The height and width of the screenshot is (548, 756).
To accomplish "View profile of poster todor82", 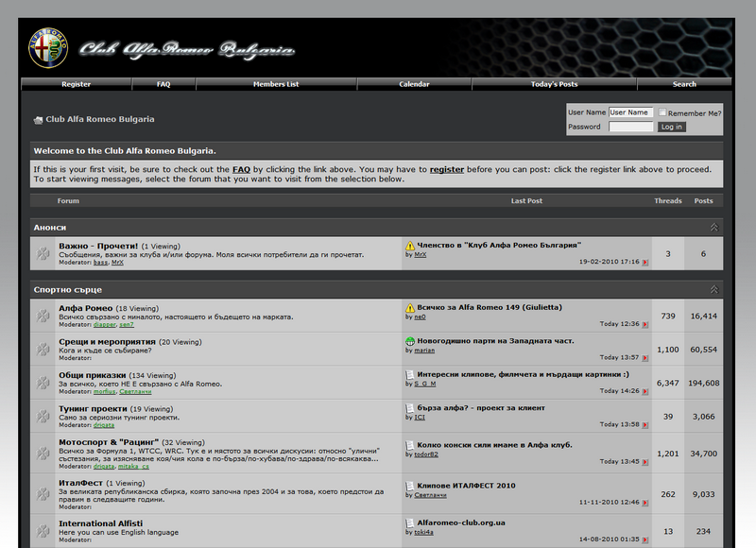I will (426, 454).
